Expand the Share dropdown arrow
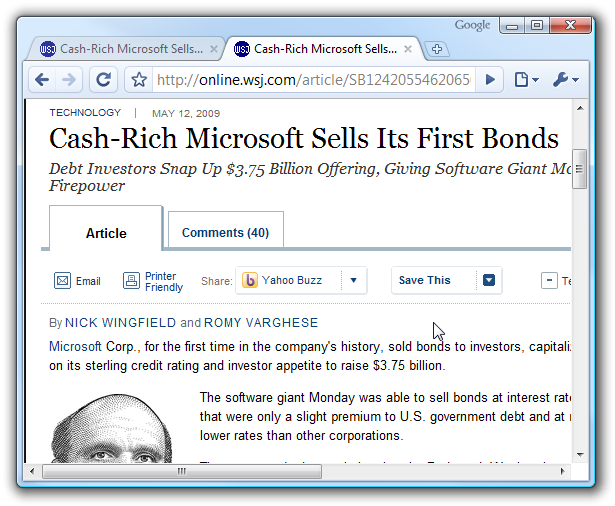This screenshot has width=615, height=506. pos(353,280)
